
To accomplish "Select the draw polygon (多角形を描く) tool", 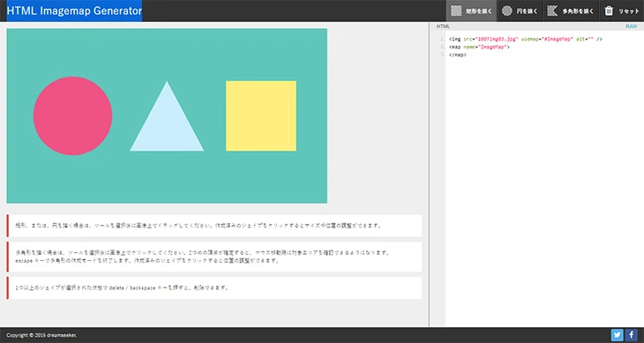I will pos(571,11).
